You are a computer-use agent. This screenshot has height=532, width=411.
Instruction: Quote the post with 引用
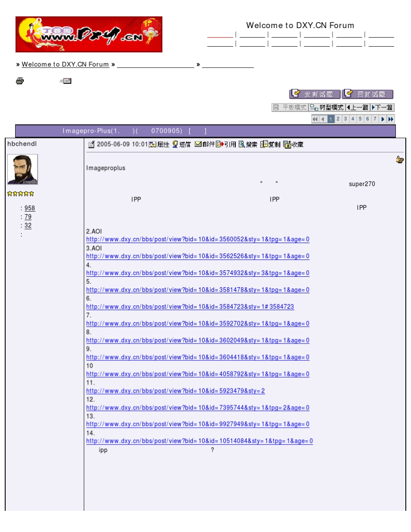[226, 144]
